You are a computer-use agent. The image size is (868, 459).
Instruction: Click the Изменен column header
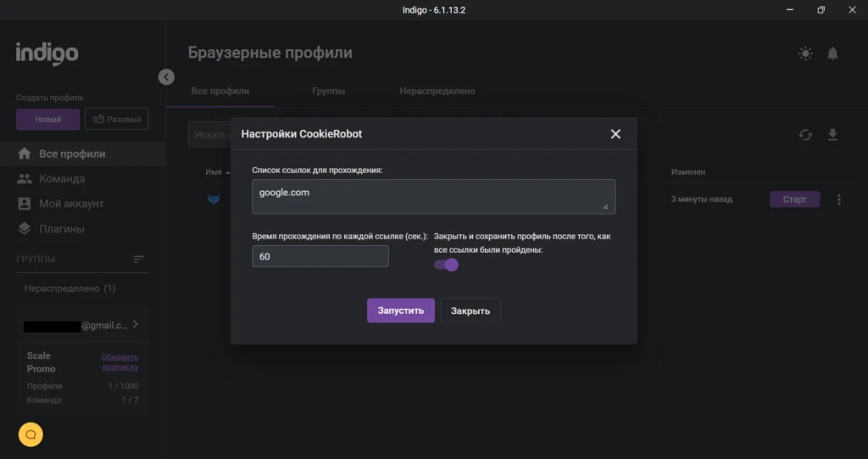[x=688, y=172]
